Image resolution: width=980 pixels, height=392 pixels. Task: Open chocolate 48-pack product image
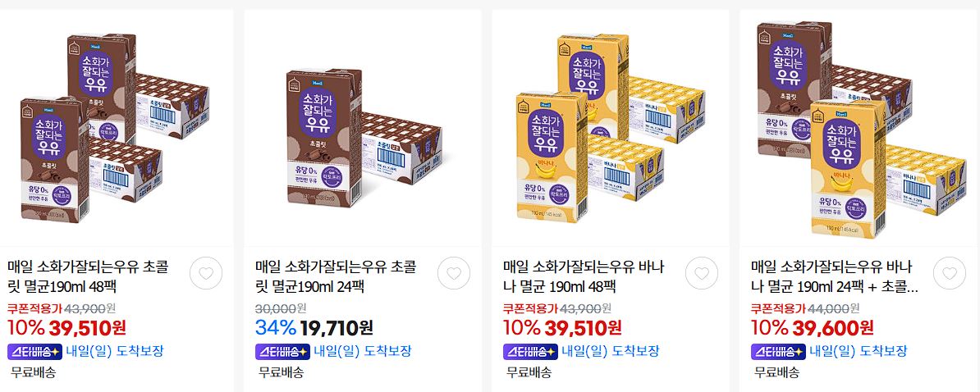(116, 127)
